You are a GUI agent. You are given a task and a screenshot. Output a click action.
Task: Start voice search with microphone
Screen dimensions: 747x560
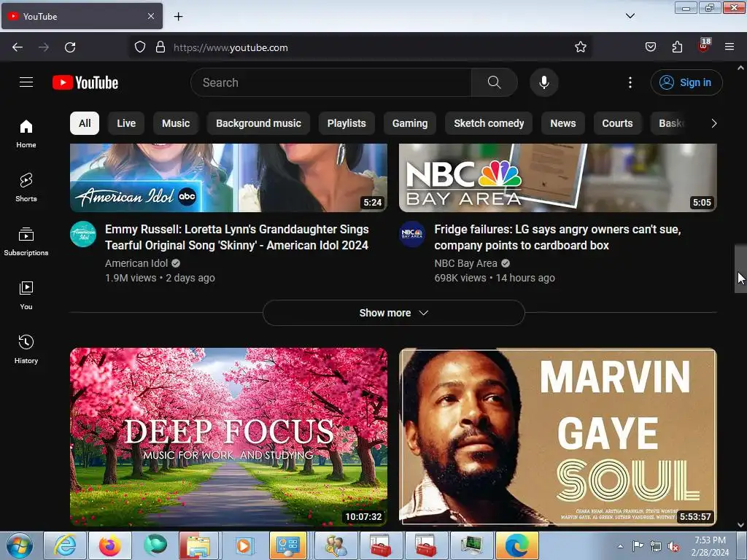(x=543, y=82)
